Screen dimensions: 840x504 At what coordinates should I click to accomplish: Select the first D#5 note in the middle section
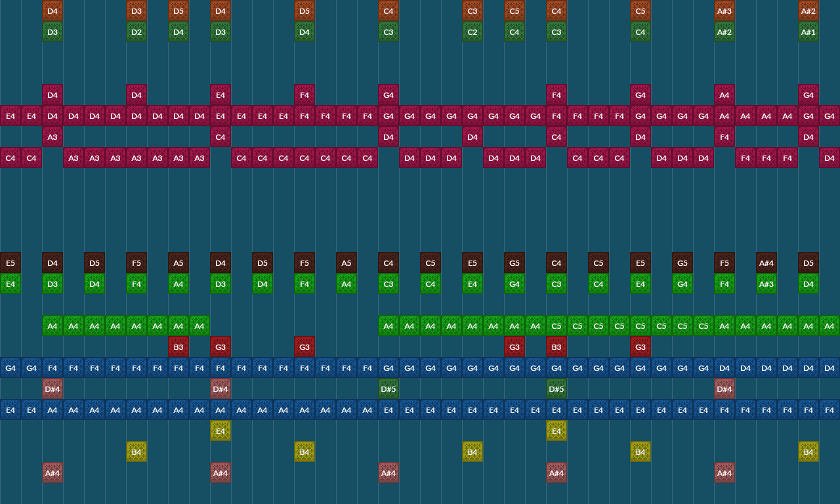coord(388,388)
